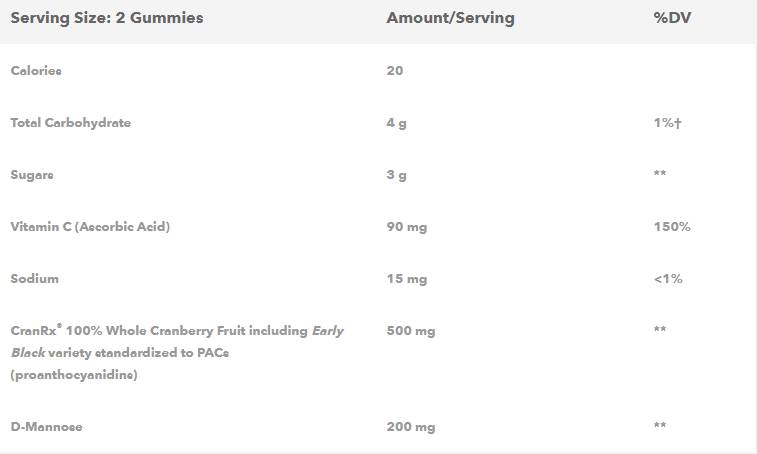
Task: Click the "3 g" sugars amount
Action: pyautogui.click(x=397, y=175)
